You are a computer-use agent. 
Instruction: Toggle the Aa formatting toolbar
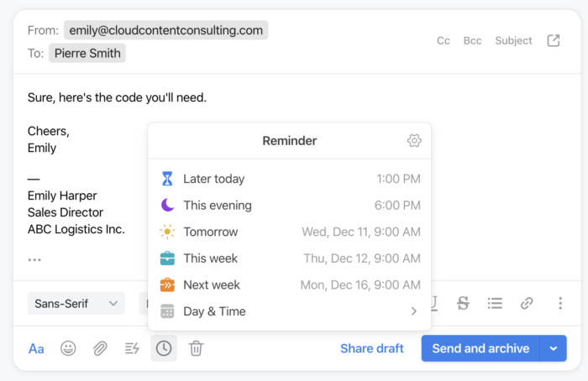(x=36, y=349)
